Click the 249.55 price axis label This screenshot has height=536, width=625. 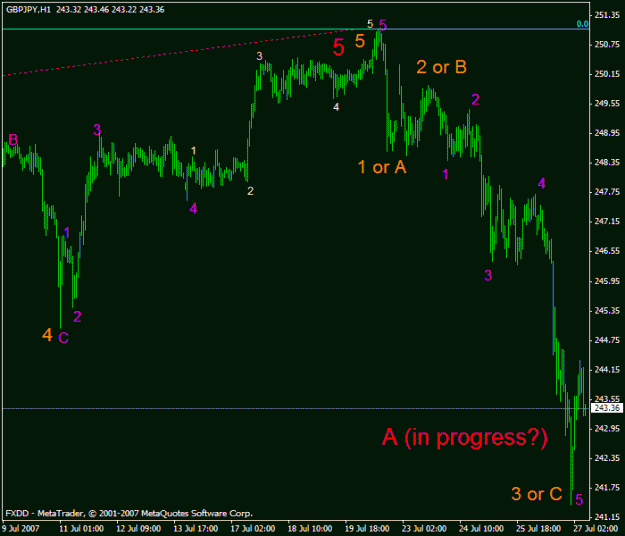coord(607,104)
